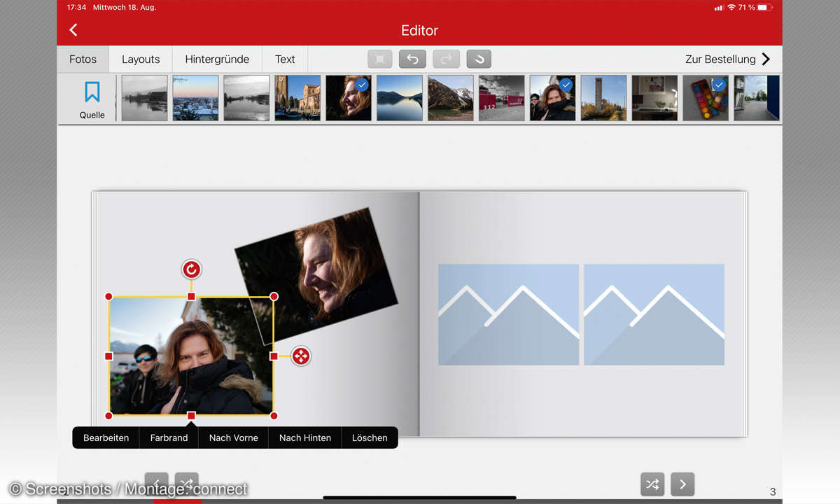The width and height of the screenshot is (840, 504).
Task: Tap left-middle square handle of selected photo
Action: point(108,356)
